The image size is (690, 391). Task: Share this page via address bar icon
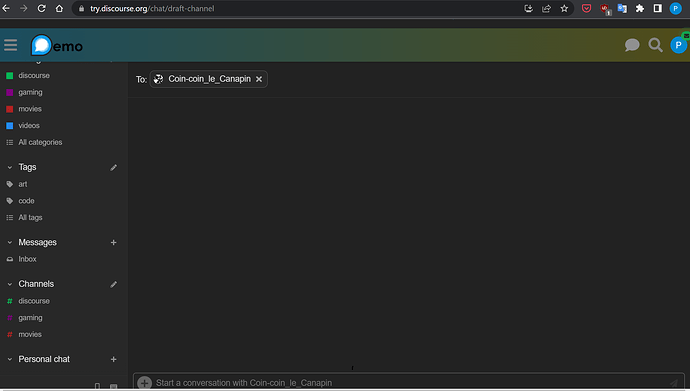tap(546, 8)
